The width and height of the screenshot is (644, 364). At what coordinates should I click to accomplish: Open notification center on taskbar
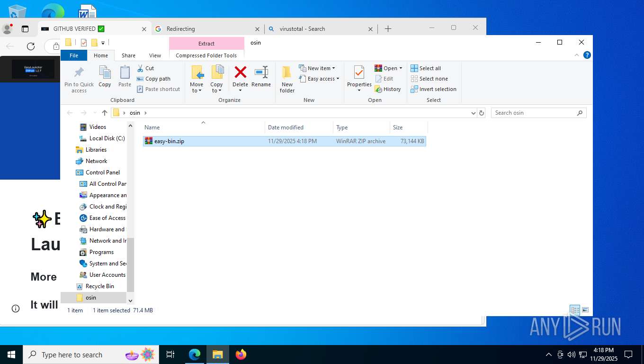coord(628,355)
